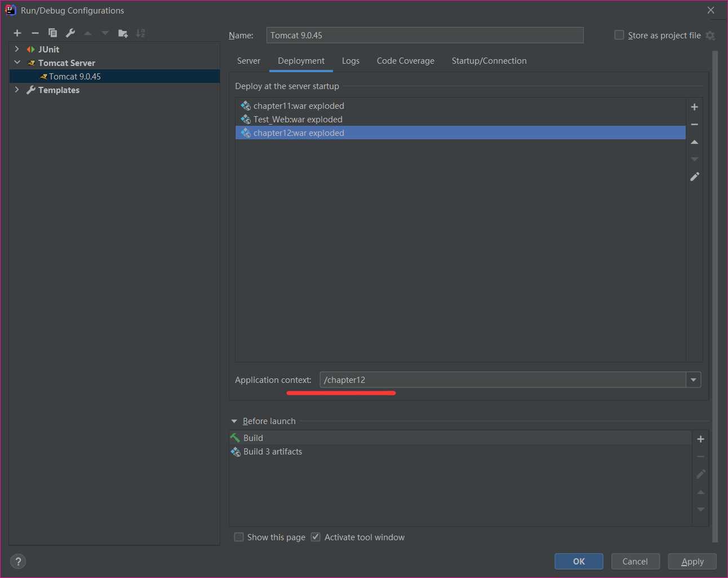
Task: Move Before launch task down
Action: pyautogui.click(x=700, y=509)
